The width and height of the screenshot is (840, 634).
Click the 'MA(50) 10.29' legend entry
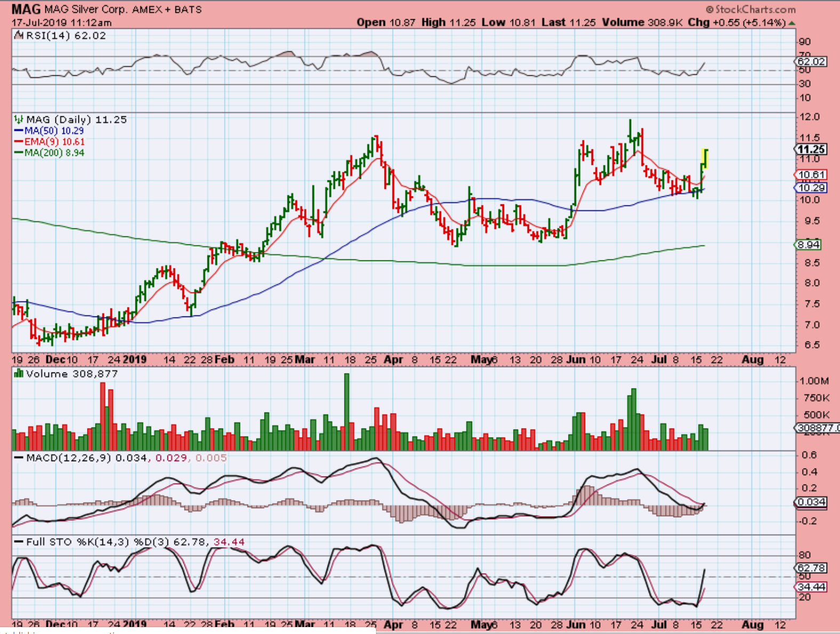point(54,131)
